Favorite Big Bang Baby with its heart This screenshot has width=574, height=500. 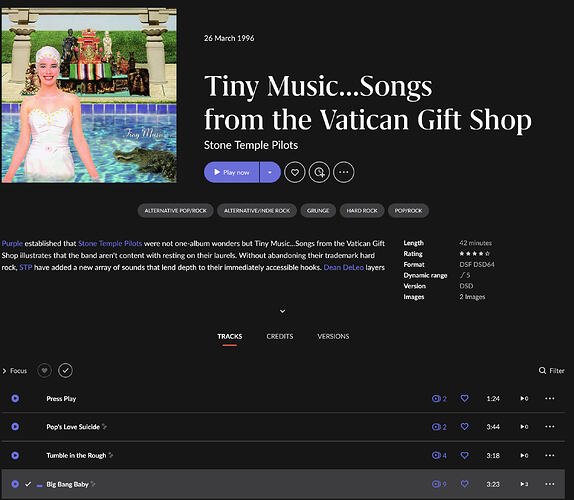[465, 484]
